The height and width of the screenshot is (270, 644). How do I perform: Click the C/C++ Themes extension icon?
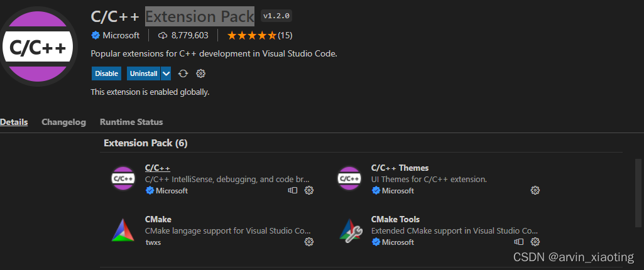349,178
